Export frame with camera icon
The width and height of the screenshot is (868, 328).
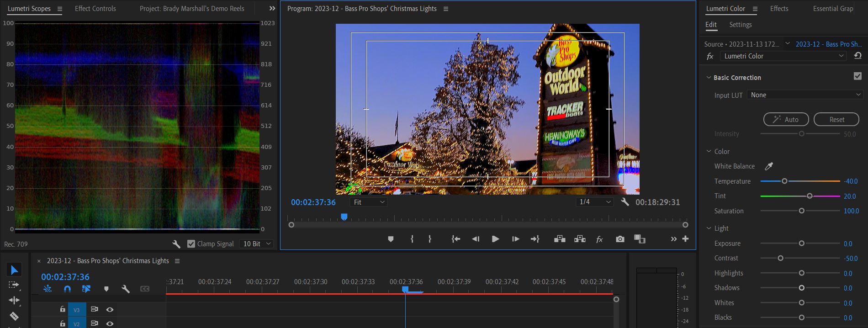tap(620, 239)
